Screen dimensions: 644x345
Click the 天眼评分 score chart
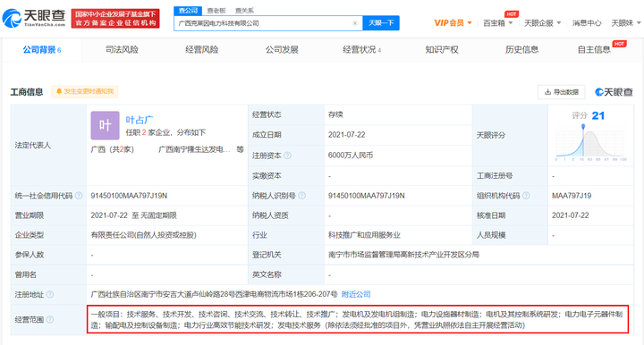coord(590,142)
